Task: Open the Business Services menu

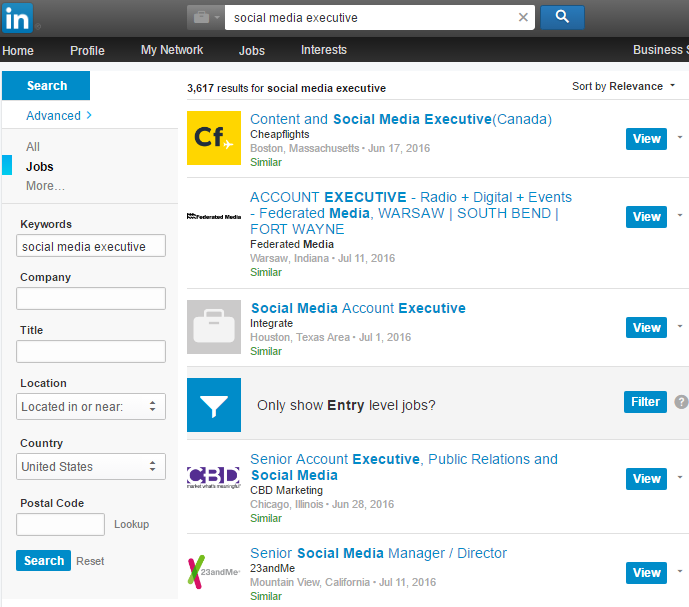Action: [660, 50]
